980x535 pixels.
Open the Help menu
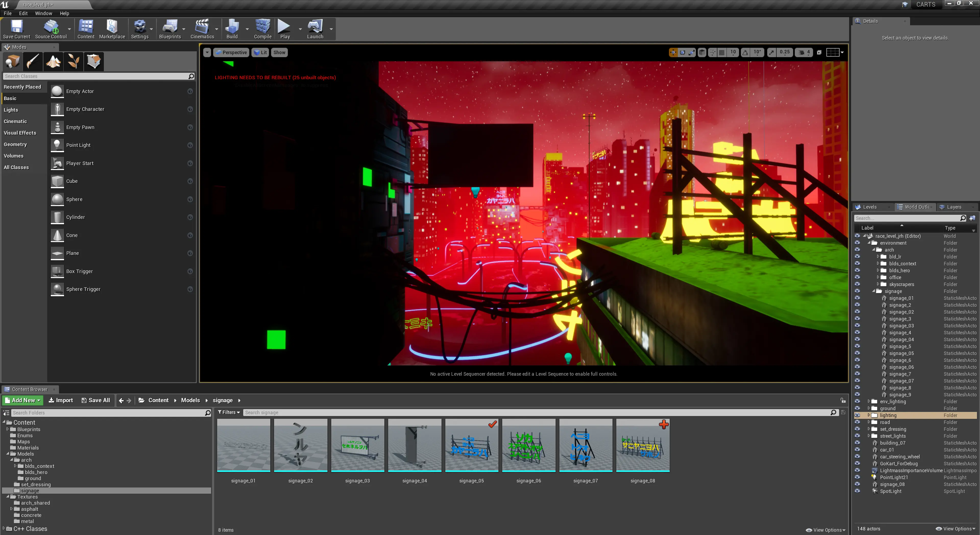click(x=64, y=13)
